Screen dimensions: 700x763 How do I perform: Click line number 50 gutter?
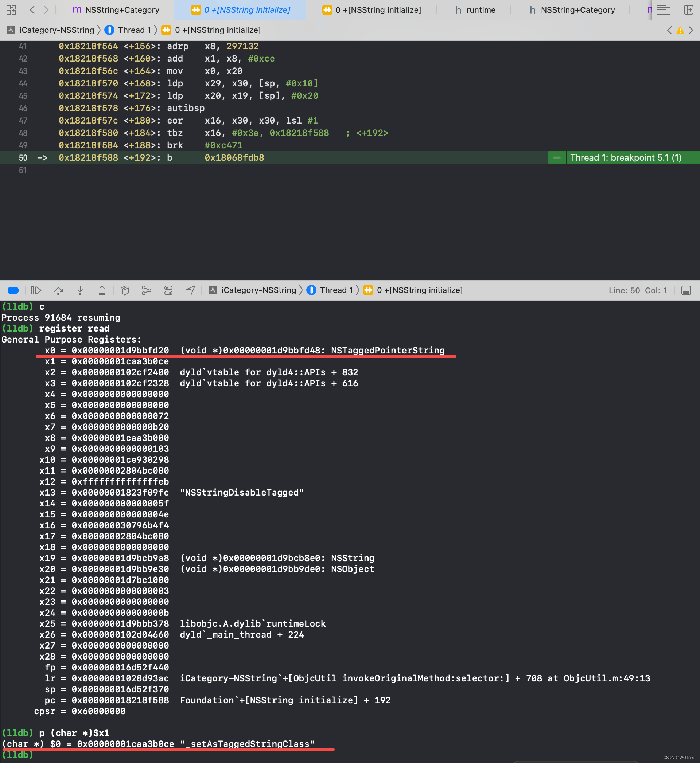click(x=23, y=158)
